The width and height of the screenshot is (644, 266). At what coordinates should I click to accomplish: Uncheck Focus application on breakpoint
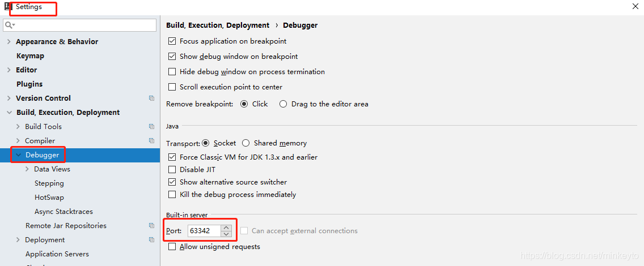pos(172,41)
